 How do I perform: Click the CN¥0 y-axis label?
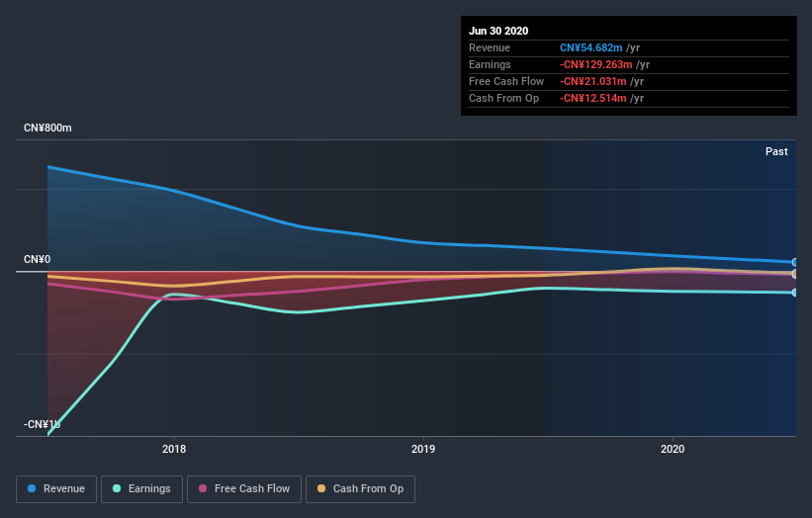click(38, 259)
